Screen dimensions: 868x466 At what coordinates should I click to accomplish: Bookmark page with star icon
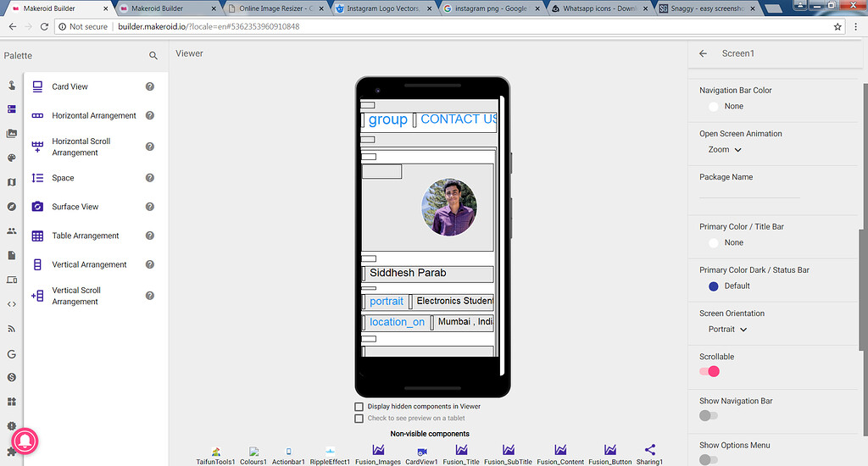pyautogui.click(x=837, y=26)
